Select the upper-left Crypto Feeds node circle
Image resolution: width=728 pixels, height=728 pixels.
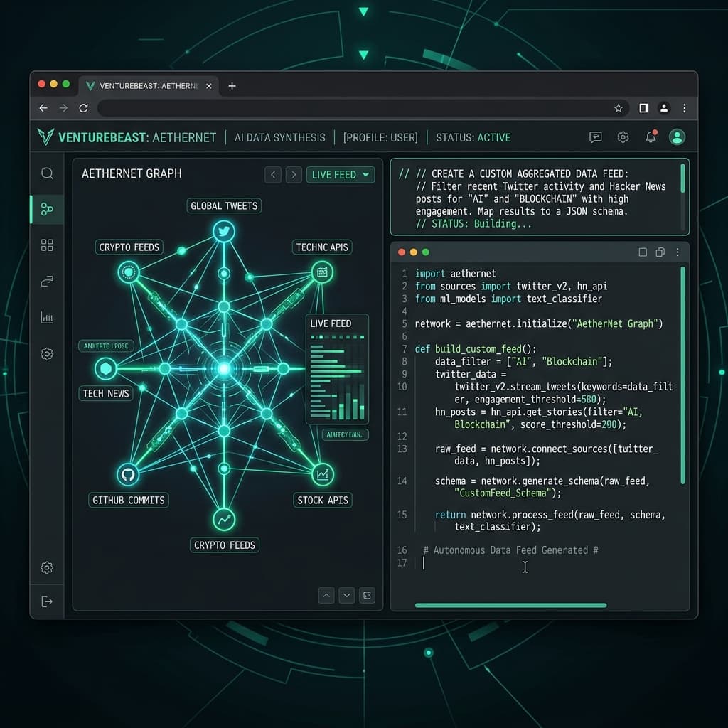coord(129,272)
